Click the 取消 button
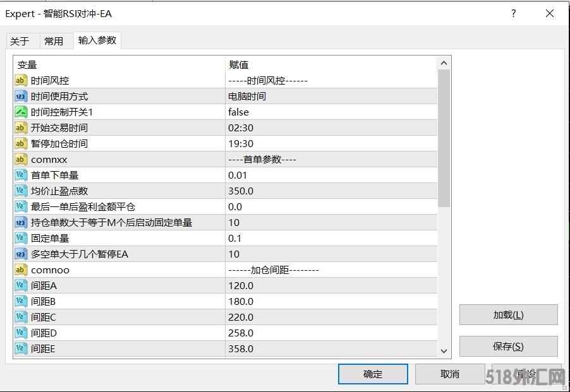570x392 pixels. tap(450, 374)
